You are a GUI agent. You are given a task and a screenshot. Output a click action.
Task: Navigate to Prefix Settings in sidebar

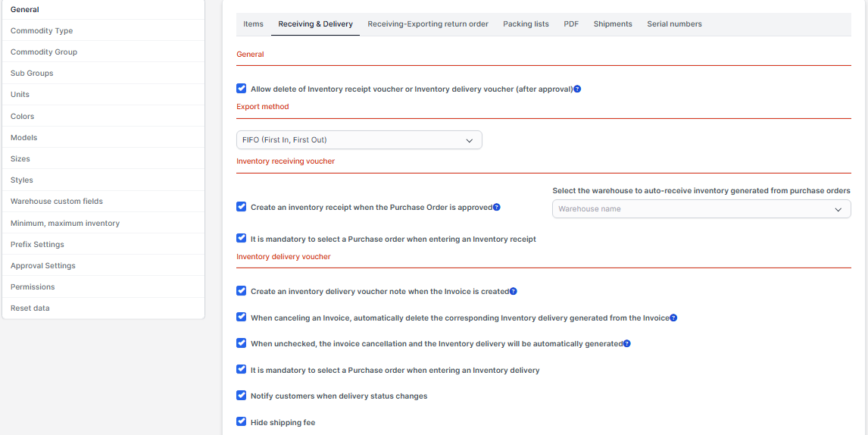click(x=37, y=245)
